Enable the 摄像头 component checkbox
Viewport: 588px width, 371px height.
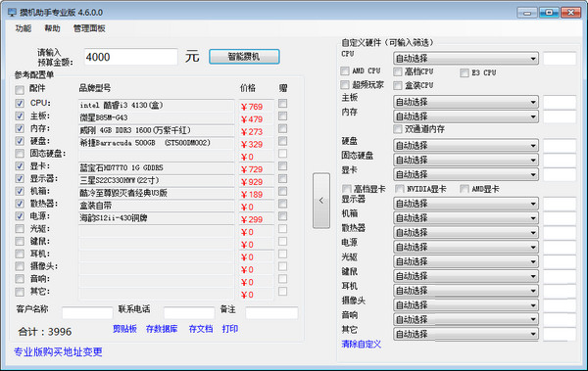pyautogui.click(x=20, y=267)
